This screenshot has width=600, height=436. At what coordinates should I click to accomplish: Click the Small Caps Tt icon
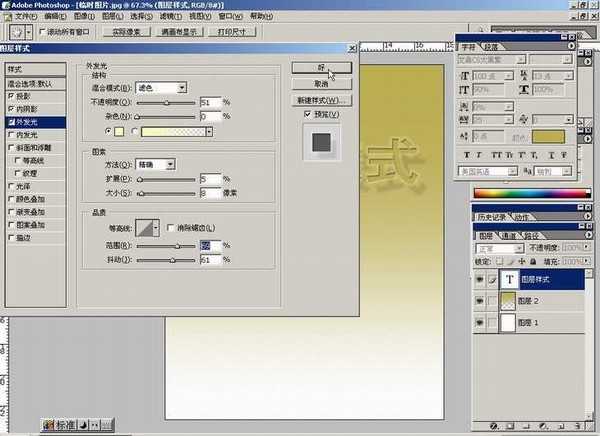[x=509, y=155]
